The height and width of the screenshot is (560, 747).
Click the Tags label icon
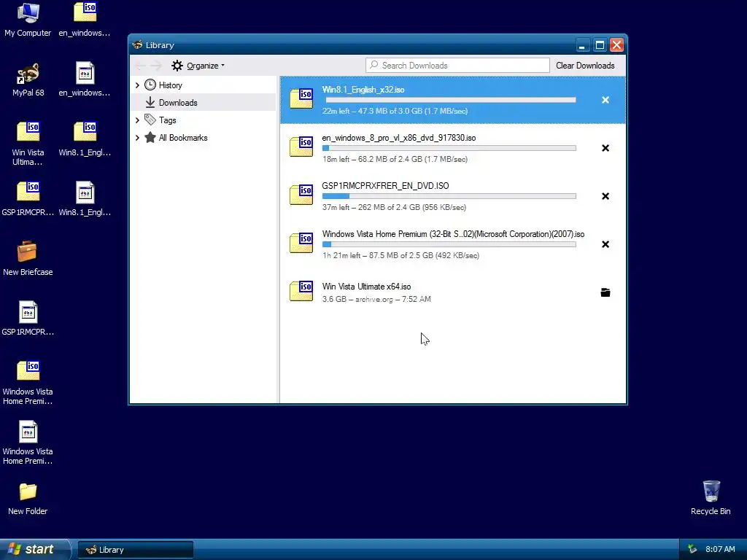coord(150,120)
